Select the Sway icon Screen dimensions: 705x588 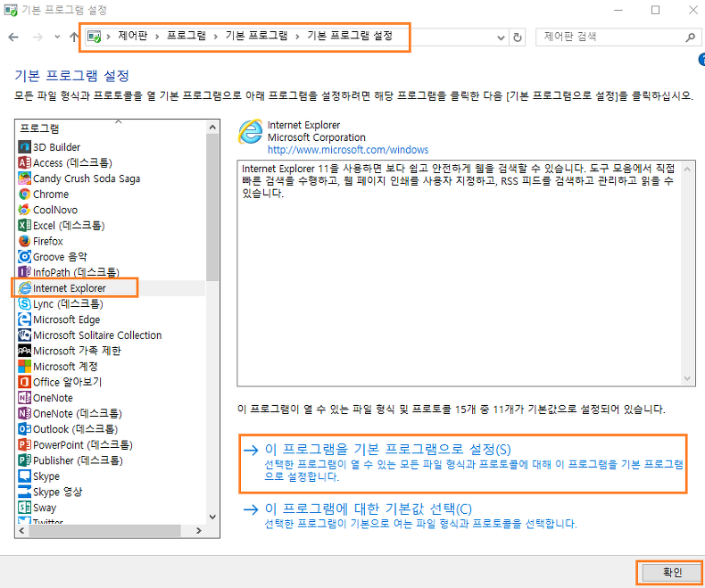coord(24,508)
